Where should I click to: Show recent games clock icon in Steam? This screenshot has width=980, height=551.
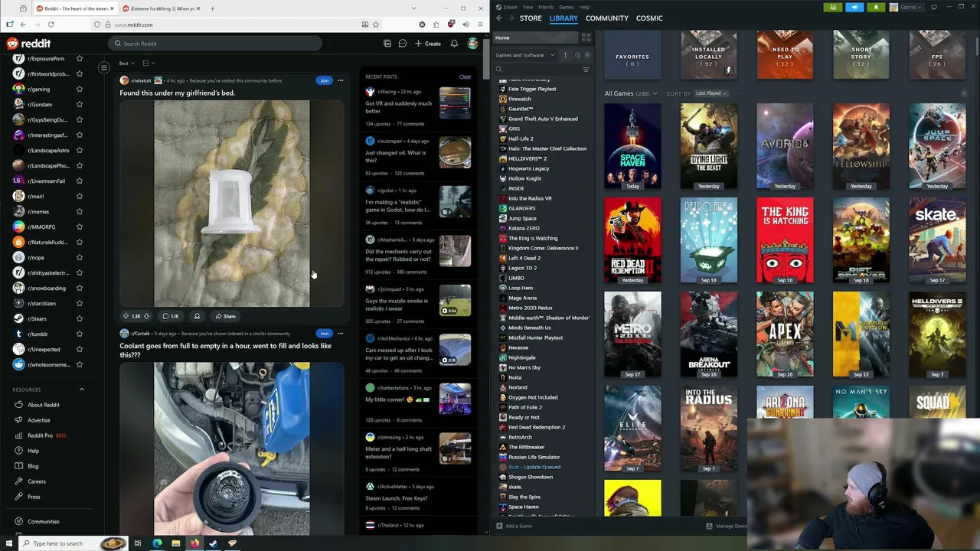[x=577, y=55]
